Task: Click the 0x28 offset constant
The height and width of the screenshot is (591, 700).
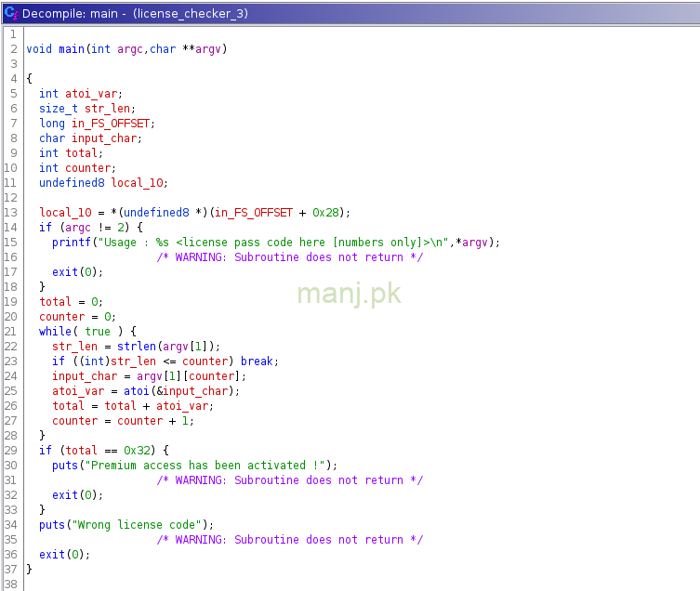Action: (x=328, y=213)
